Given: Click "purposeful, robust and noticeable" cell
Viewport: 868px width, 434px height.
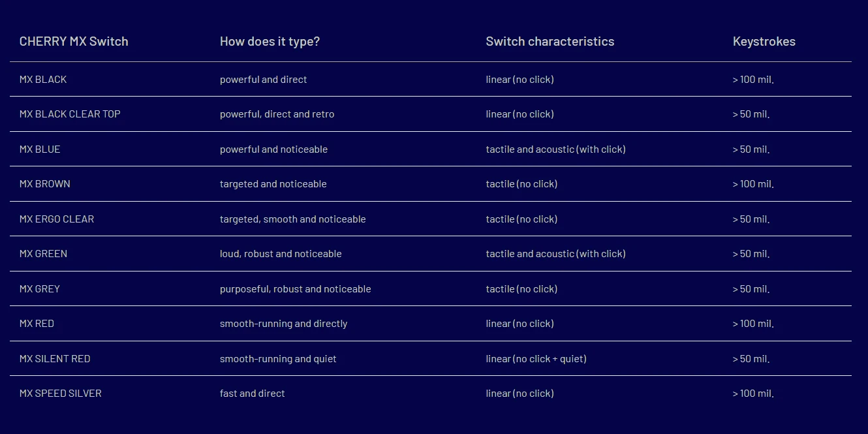Looking at the screenshot, I should click(295, 289).
